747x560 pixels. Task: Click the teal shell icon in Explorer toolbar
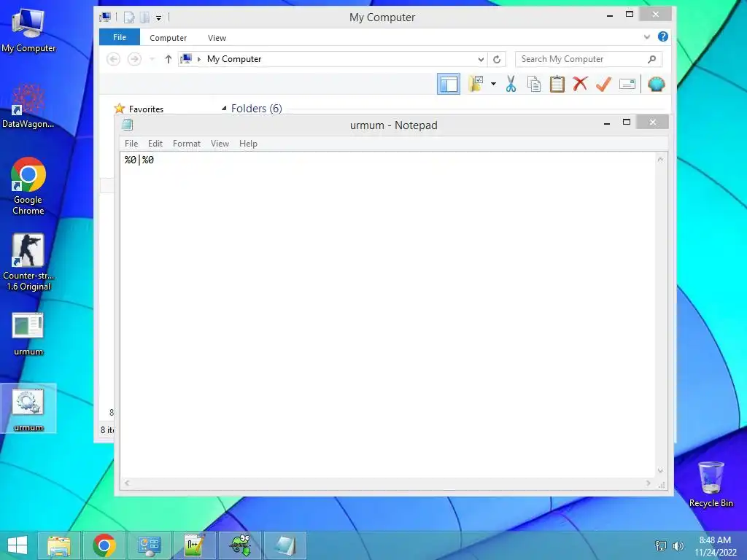tap(656, 85)
